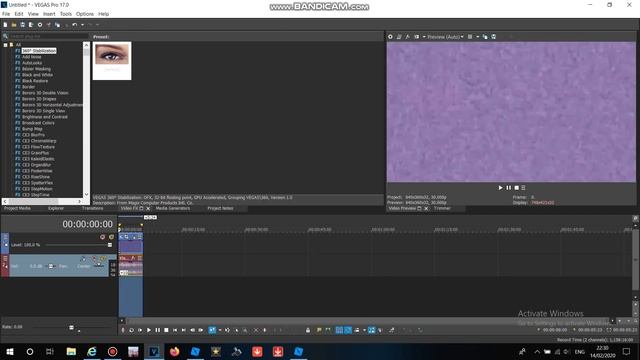Open the Preview (Auto) quality dropdown
Screen dimensions: 640x360
pyautogui.click(x=445, y=37)
